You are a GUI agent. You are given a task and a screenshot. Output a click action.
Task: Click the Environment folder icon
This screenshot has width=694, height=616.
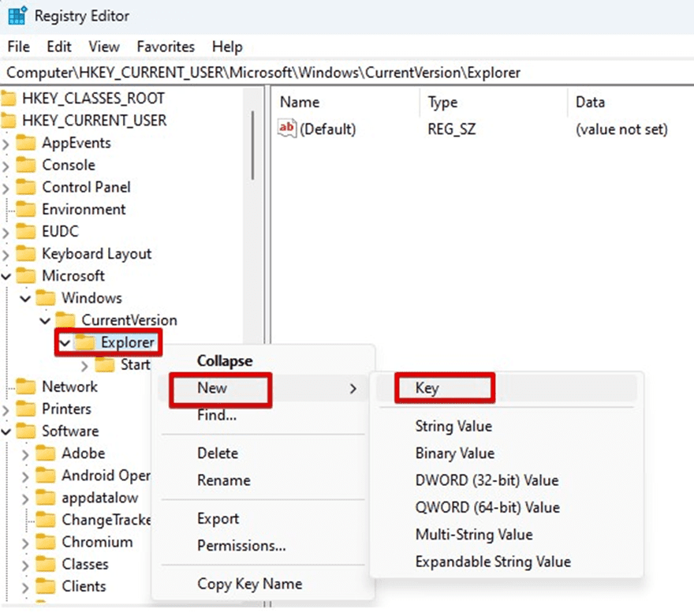[x=28, y=209]
